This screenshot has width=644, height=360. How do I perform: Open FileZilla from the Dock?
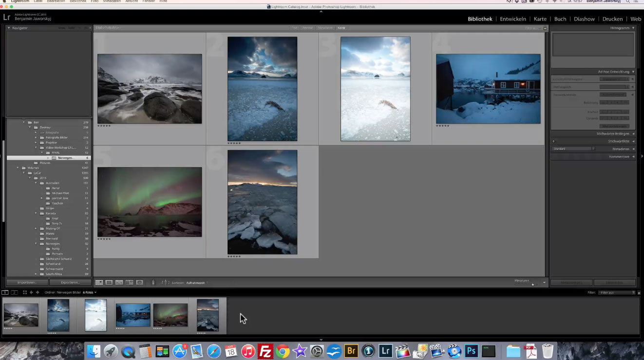pyautogui.click(x=265, y=351)
